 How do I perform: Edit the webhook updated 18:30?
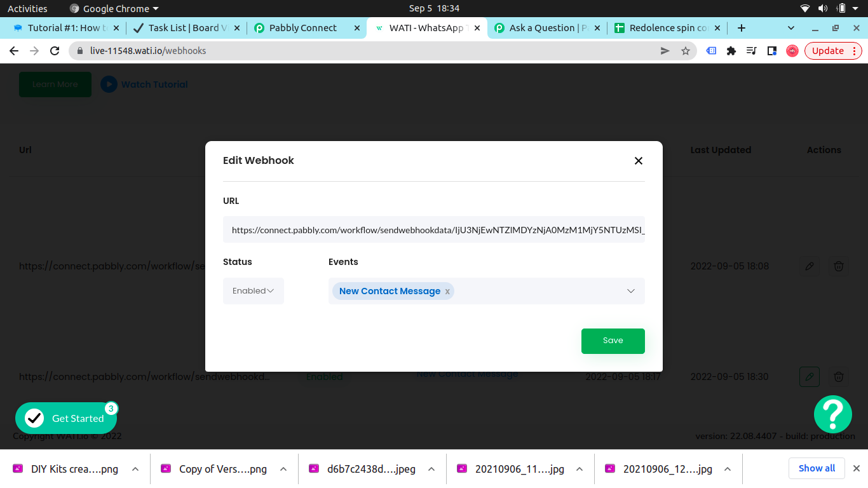pyautogui.click(x=810, y=377)
